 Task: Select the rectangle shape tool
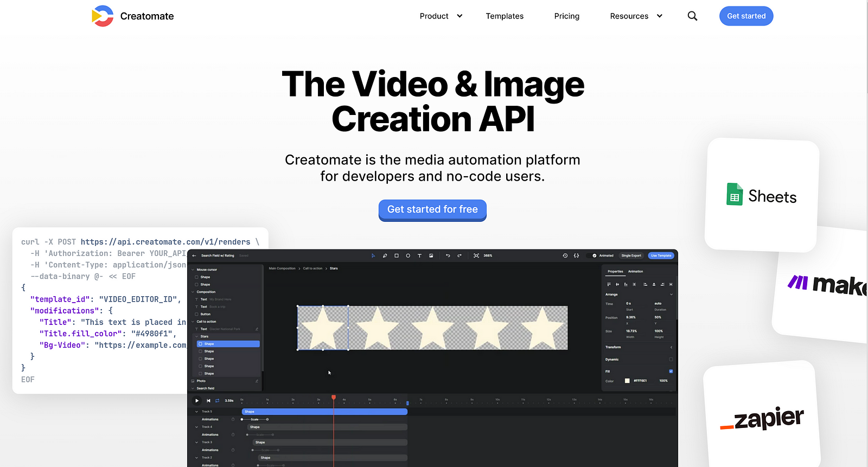point(397,255)
